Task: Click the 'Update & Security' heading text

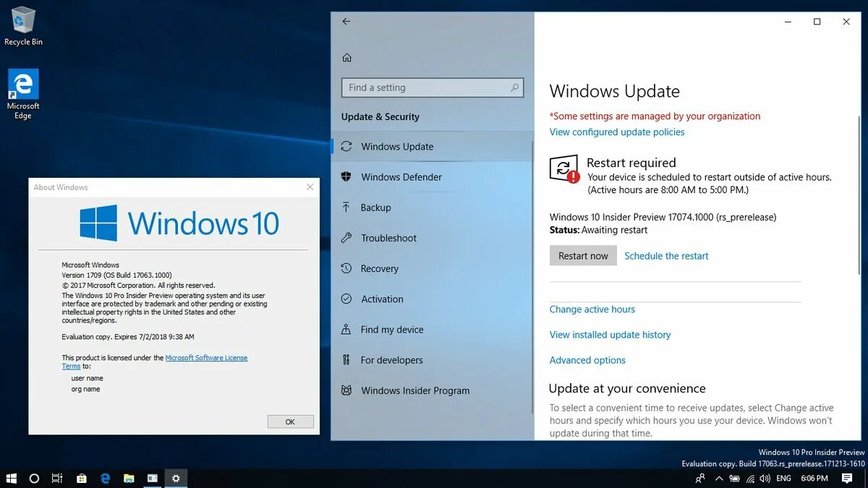Action: (x=380, y=116)
